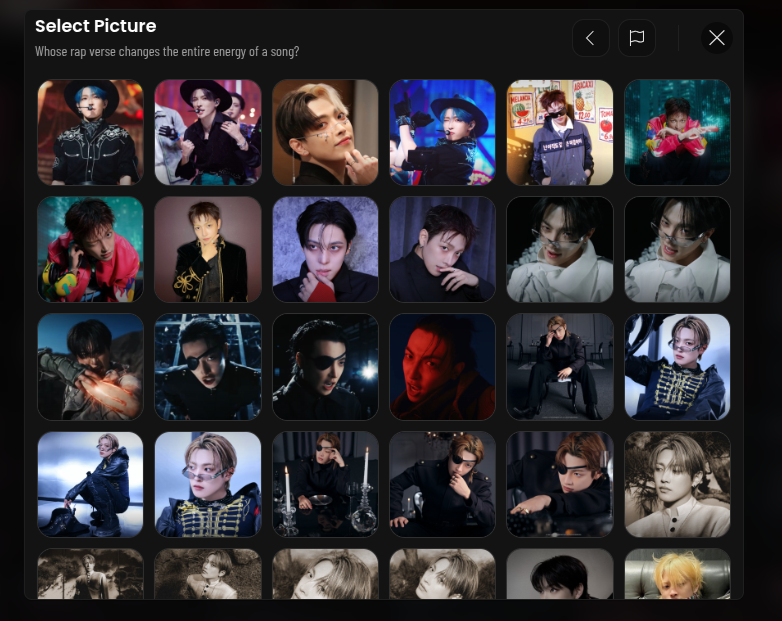Pick the photo with glowing armored arm

click(x=90, y=367)
